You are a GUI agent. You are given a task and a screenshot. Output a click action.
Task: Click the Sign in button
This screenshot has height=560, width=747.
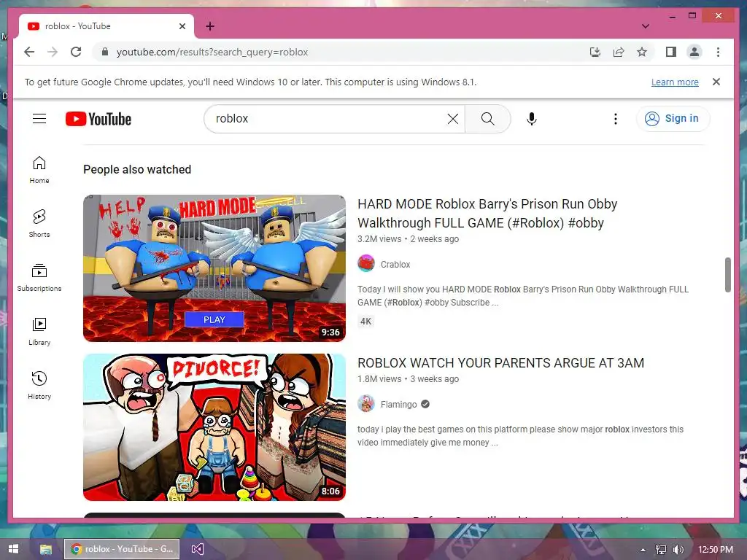tap(673, 119)
